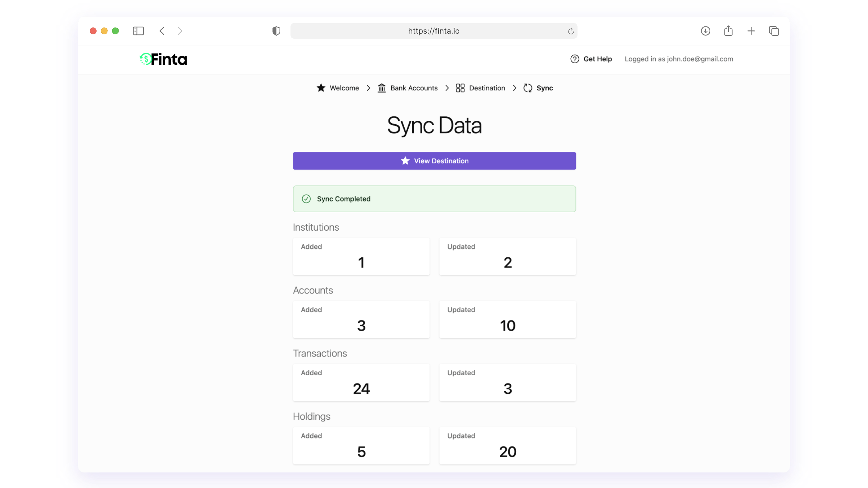Click the Share icon in the browser toolbar
Screen dimensions: 868x488
tap(728, 31)
